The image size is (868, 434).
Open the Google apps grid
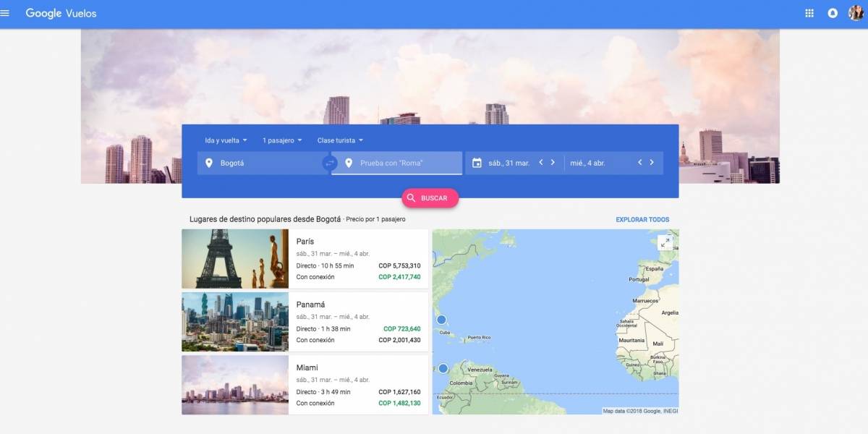point(809,13)
